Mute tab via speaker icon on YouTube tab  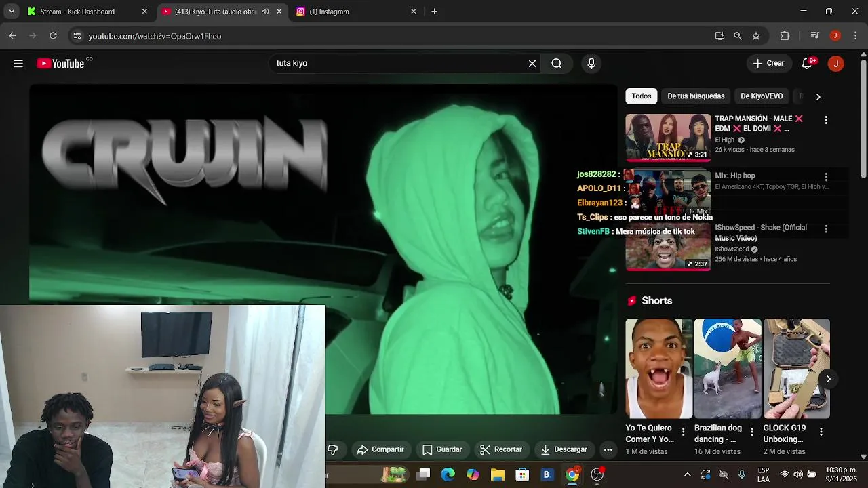pyautogui.click(x=265, y=12)
